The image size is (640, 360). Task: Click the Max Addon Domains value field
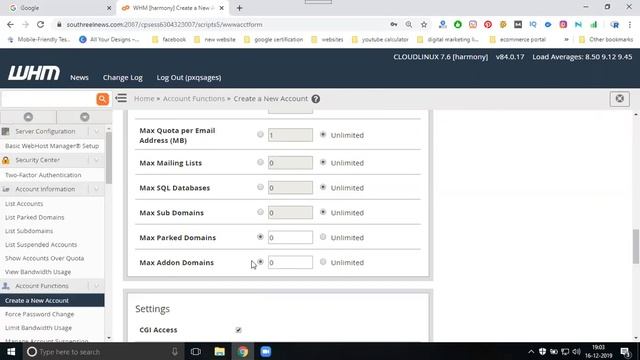click(x=290, y=262)
